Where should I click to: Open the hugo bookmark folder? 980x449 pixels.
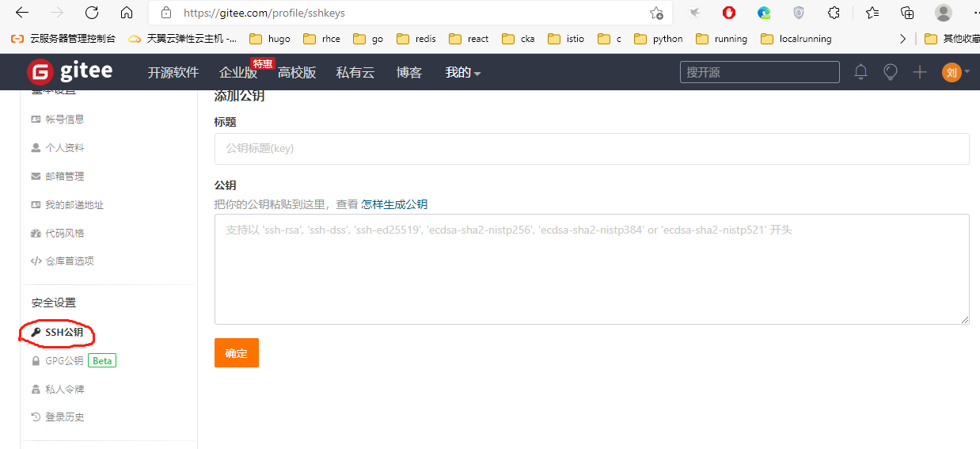pos(269,39)
